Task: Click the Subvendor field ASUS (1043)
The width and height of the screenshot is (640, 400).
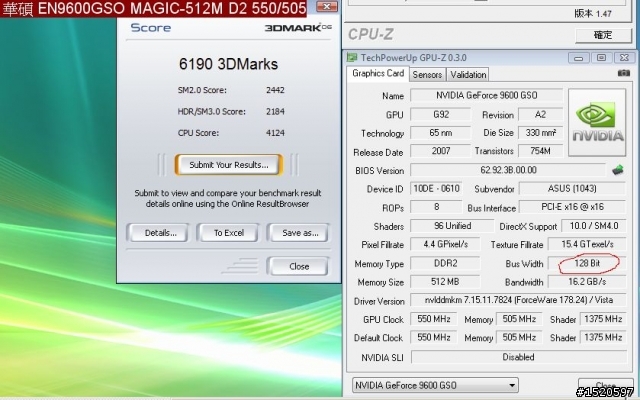Action: click(x=572, y=188)
